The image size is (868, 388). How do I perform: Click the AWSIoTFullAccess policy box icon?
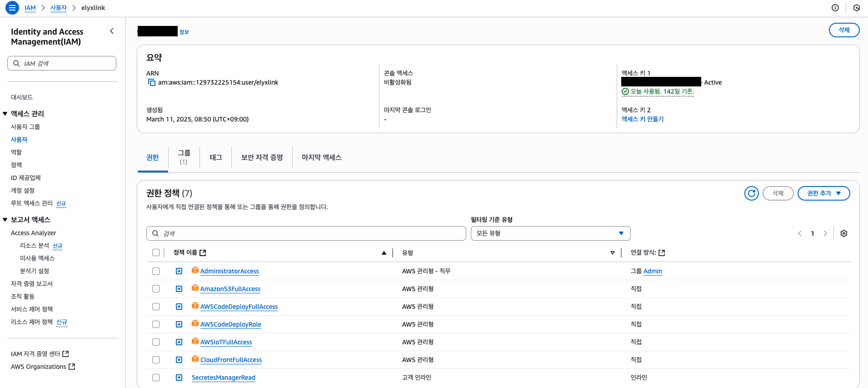click(x=195, y=341)
